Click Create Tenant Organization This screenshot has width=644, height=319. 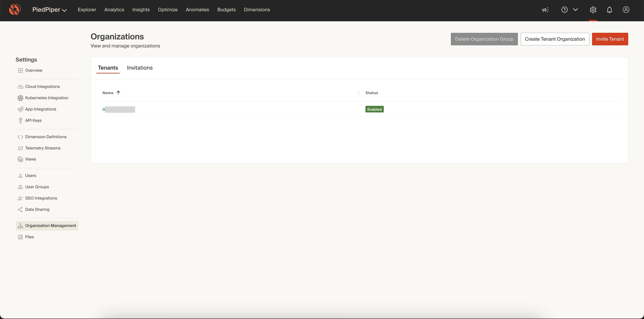point(555,39)
